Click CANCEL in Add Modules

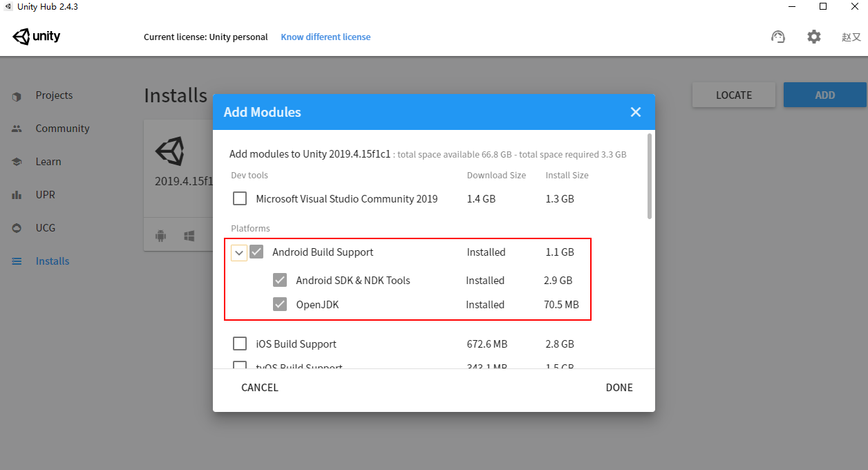coord(260,388)
